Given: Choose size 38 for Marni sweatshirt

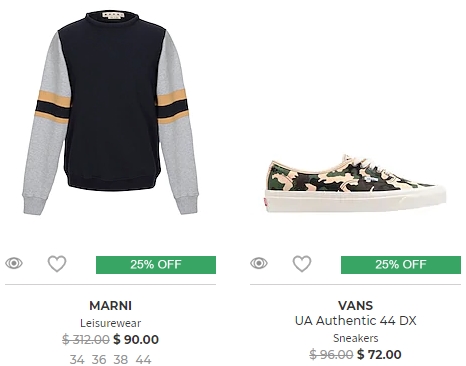Looking at the screenshot, I should [121, 360].
